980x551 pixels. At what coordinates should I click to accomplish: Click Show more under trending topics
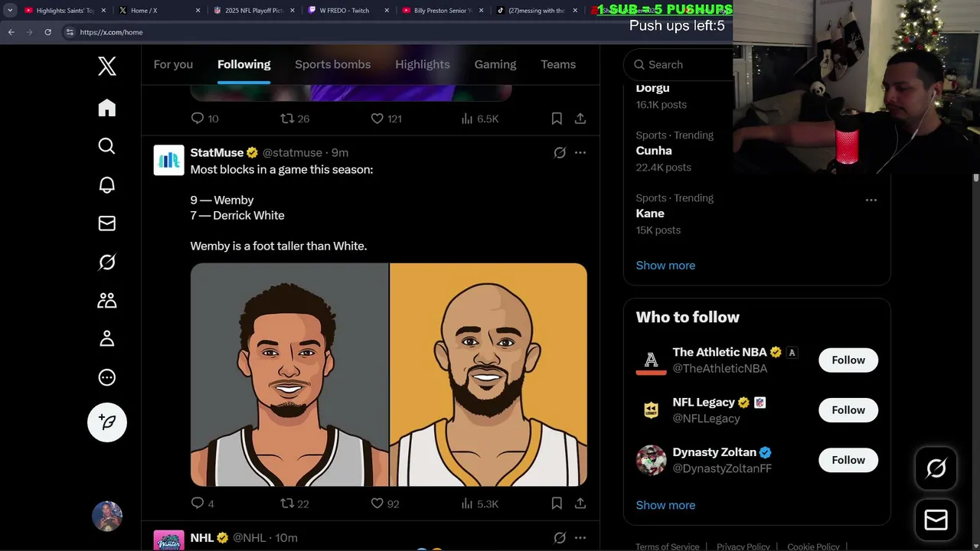pyautogui.click(x=665, y=266)
